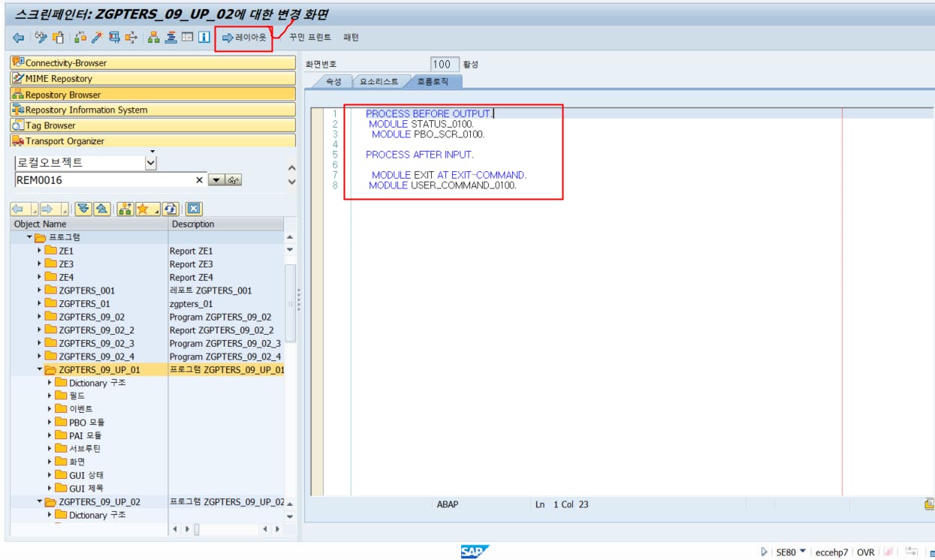Click the Check syntax icon
Image resolution: width=935 pixels, height=560 pixels.
coord(80,38)
